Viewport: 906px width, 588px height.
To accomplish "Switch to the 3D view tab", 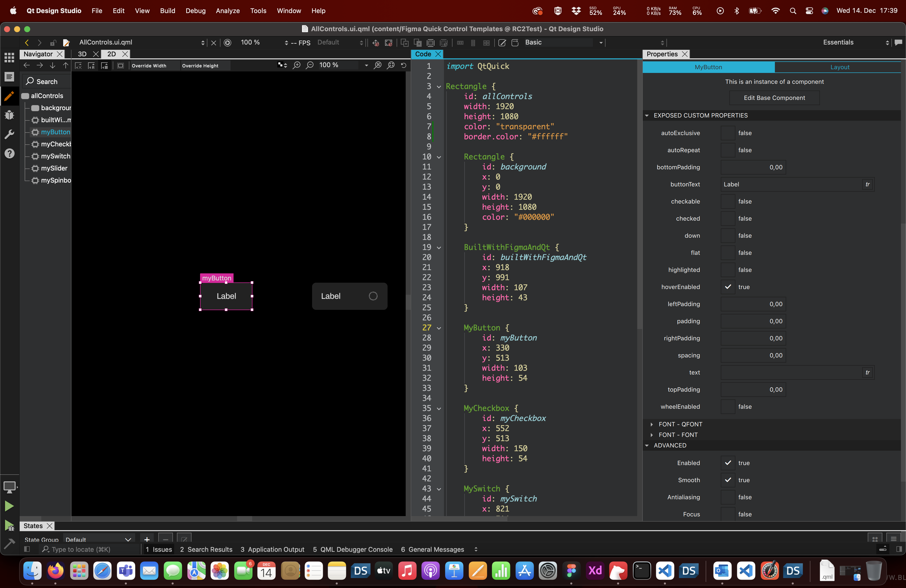I will click(x=82, y=54).
